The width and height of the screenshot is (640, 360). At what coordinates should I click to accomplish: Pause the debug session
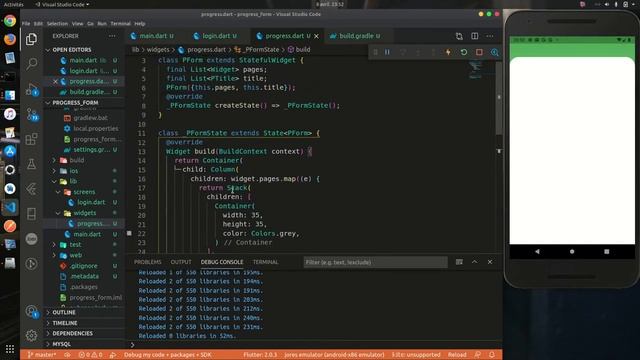(387, 52)
